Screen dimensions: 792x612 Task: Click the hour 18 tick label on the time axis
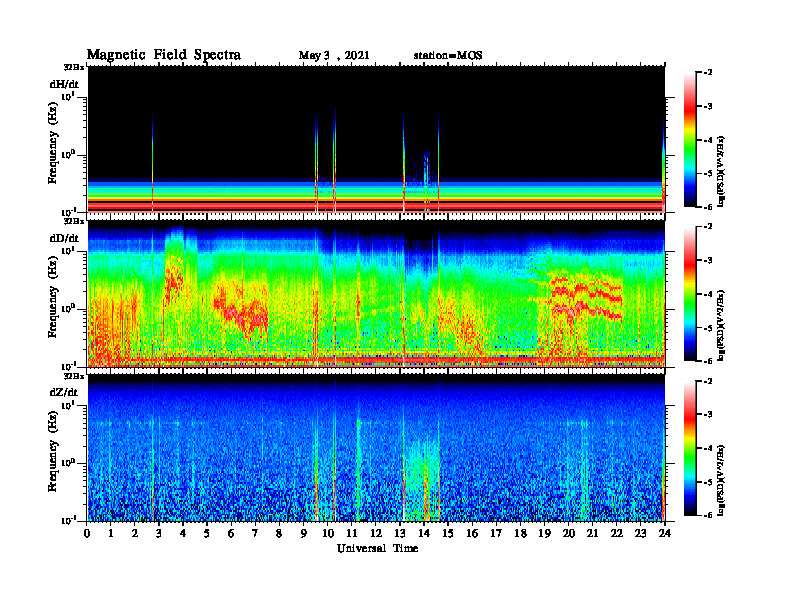[x=520, y=533]
